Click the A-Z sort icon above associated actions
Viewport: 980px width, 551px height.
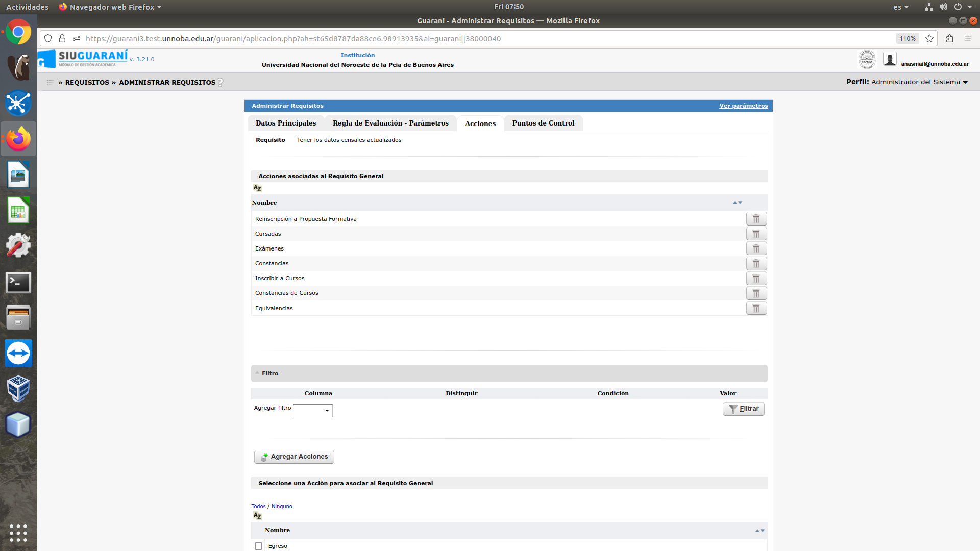click(257, 188)
